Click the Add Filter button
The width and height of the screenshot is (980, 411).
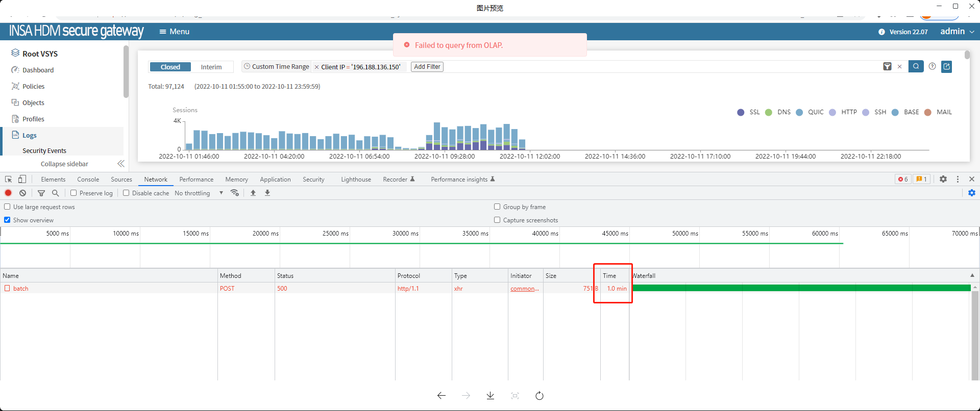427,67
